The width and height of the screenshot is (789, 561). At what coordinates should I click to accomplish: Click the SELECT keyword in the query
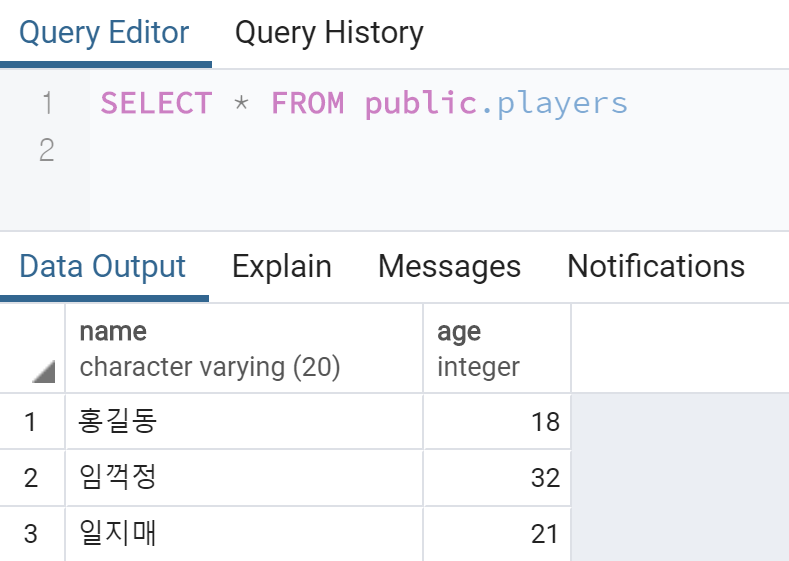[x=156, y=103]
